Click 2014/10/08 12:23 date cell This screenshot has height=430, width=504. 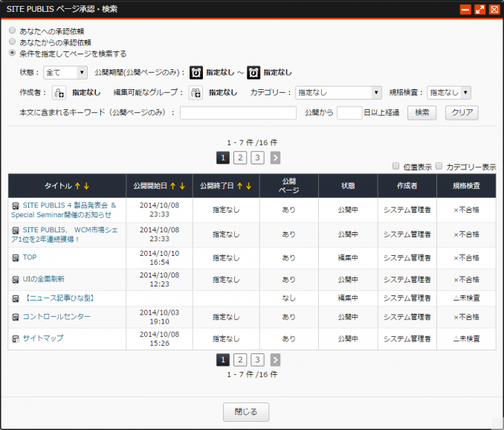click(159, 280)
